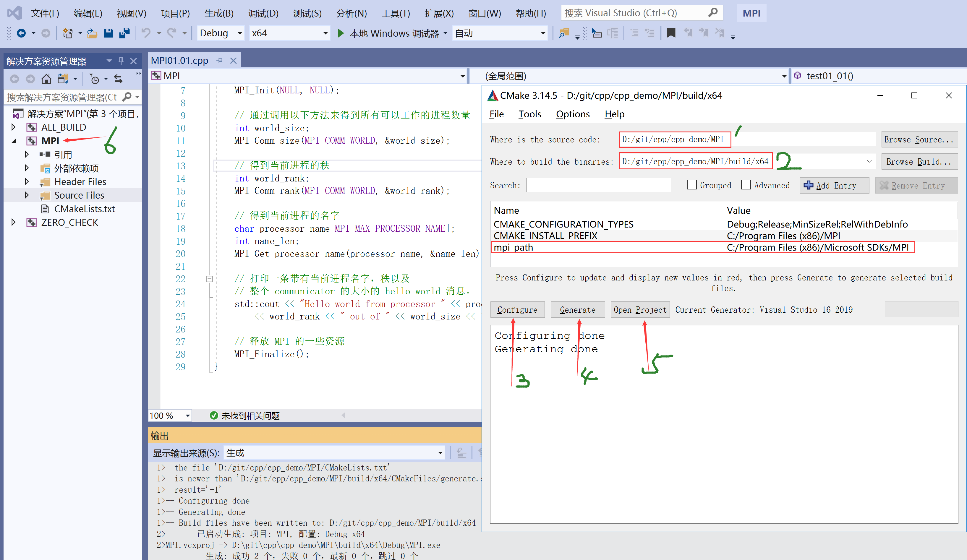Click the Undo arrow icon

[x=146, y=33]
